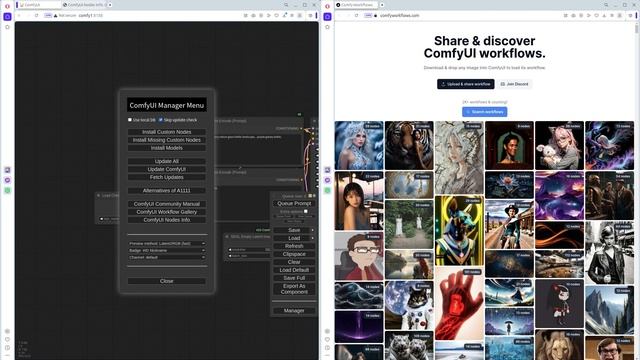The image size is (640, 360).
Task: Click send arrow icon in left address bar
Action: tap(269, 16)
